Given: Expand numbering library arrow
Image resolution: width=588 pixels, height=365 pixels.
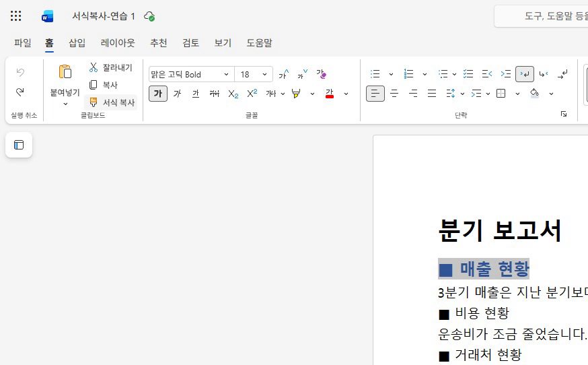Looking at the screenshot, I should pyautogui.click(x=425, y=74).
